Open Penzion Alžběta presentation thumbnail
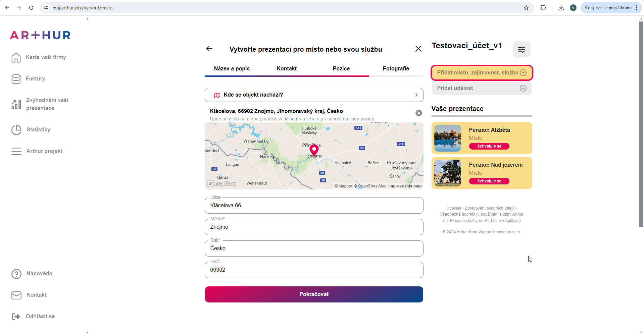 point(447,138)
